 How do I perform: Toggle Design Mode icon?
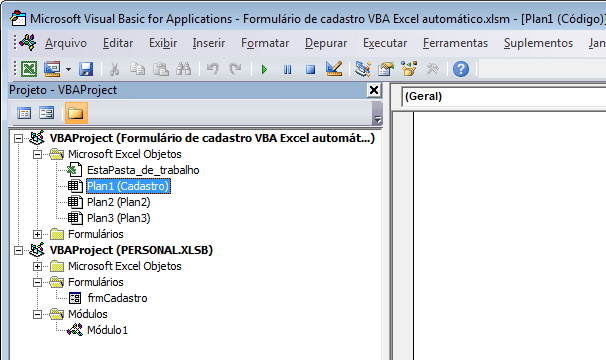[x=334, y=69]
